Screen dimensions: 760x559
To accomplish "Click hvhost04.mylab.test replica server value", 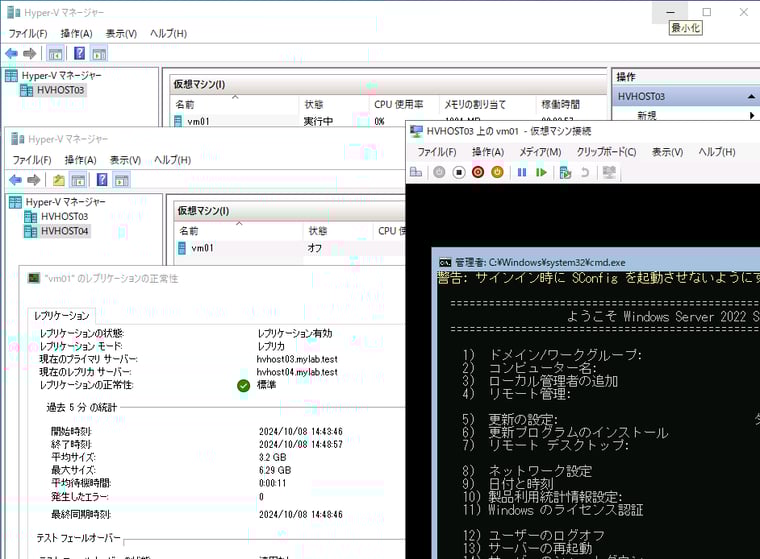I will point(297,372).
